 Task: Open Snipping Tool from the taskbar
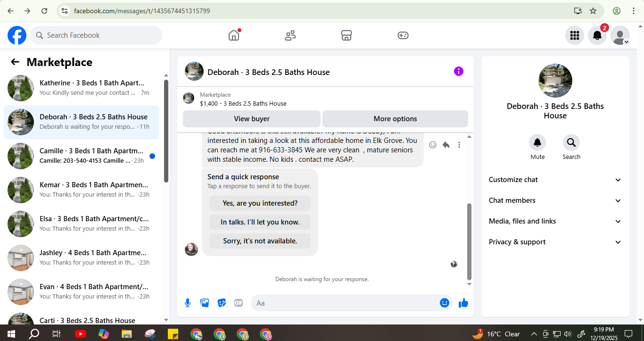150,334
